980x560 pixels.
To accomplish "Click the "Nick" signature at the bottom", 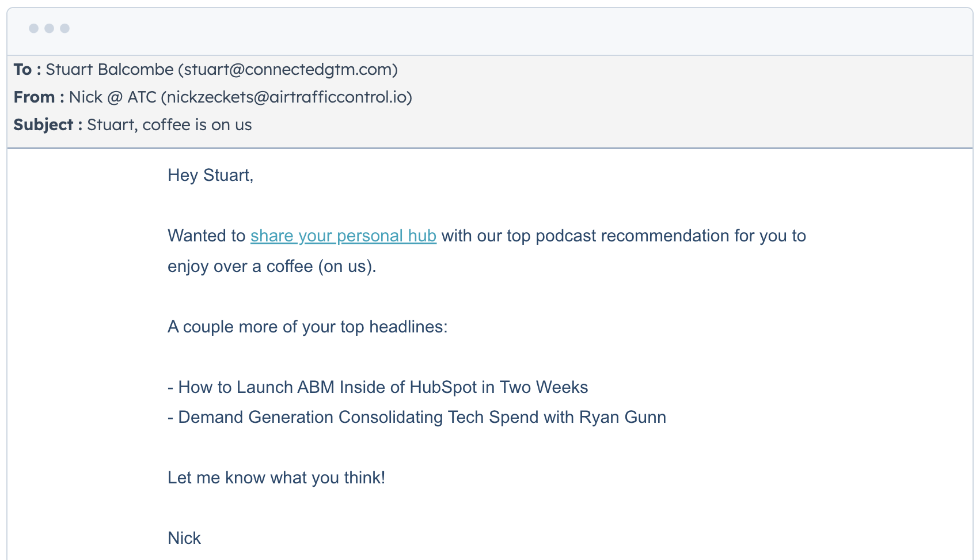I will click(x=184, y=538).
